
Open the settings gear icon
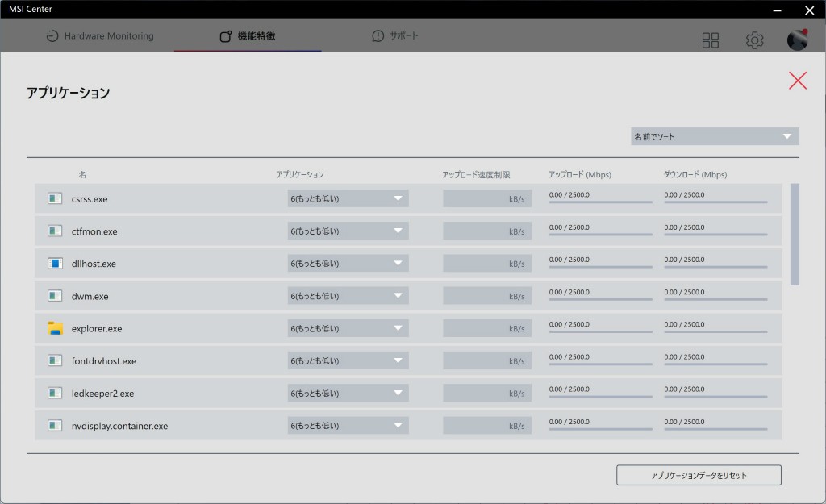click(x=754, y=40)
